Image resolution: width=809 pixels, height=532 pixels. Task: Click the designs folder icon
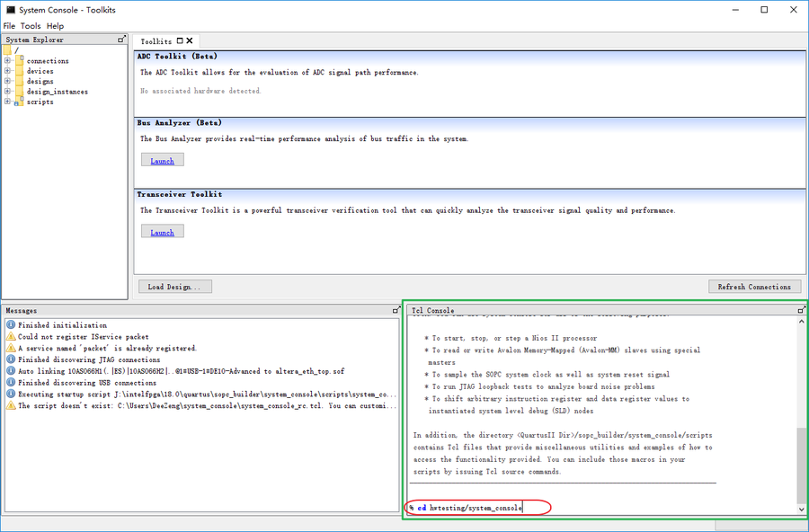(19, 81)
